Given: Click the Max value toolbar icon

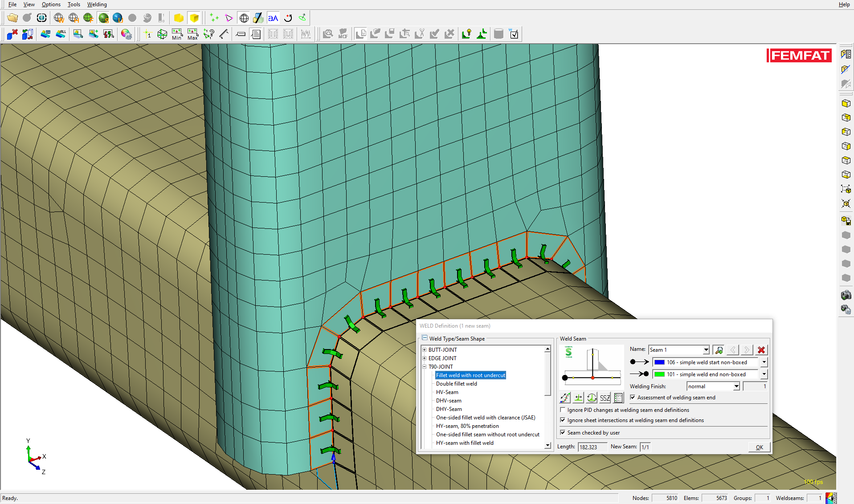Looking at the screenshot, I should click(192, 34).
